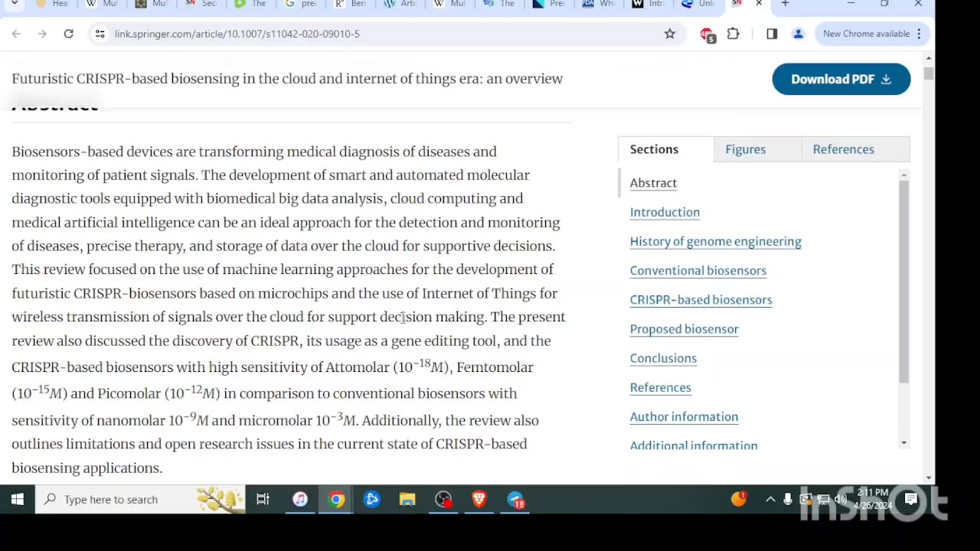The width and height of the screenshot is (980, 551).
Task: Close the active Springer tab
Action: [759, 4]
